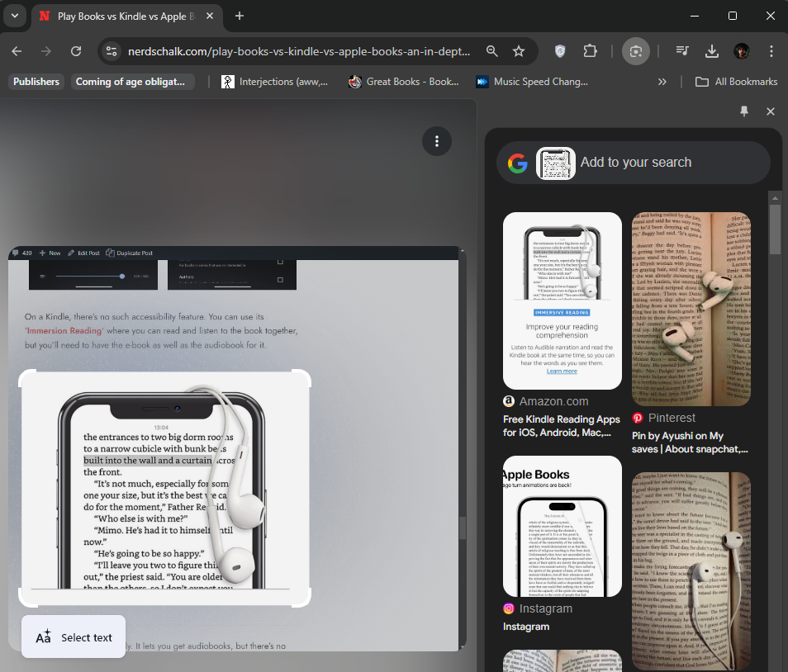The height and width of the screenshot is (672, 788).
Task: Open Lens overlay three-dot options menu
Action: coord(437,141)
